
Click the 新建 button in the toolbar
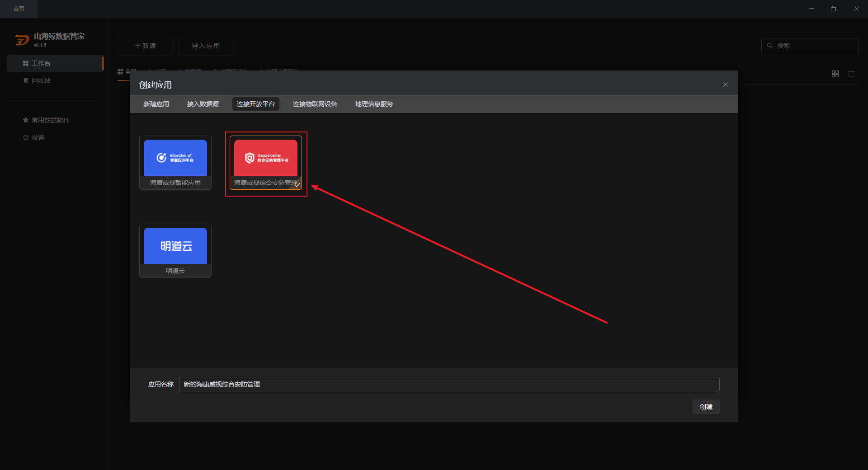coord(146,46)
